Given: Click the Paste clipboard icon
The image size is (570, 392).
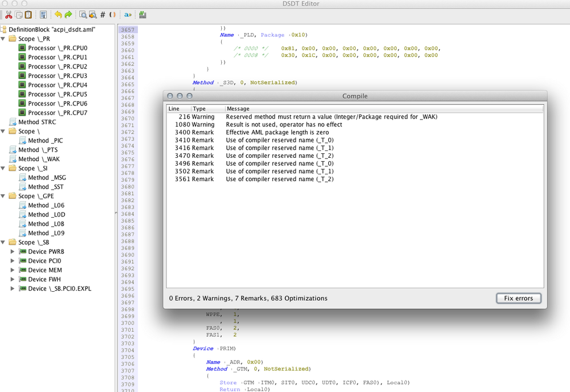Looking at the screenshot, I should click(x=28, y=15).
